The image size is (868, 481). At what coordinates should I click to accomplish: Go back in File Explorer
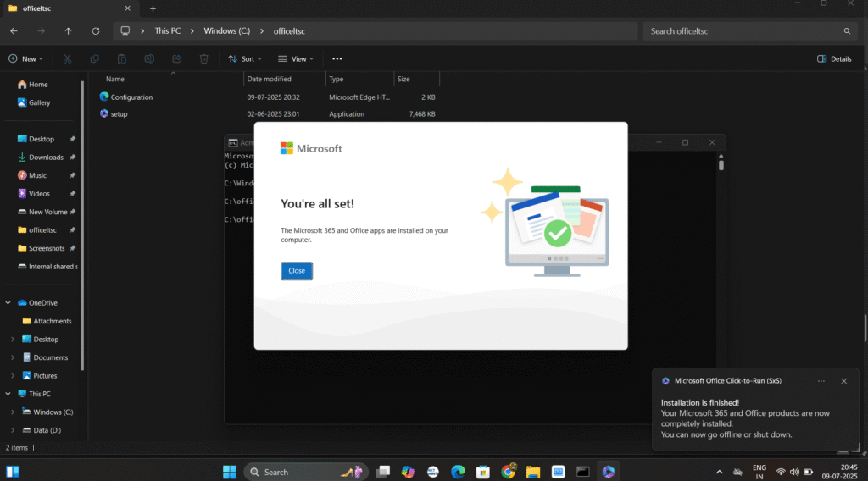[x=14, y=31]
